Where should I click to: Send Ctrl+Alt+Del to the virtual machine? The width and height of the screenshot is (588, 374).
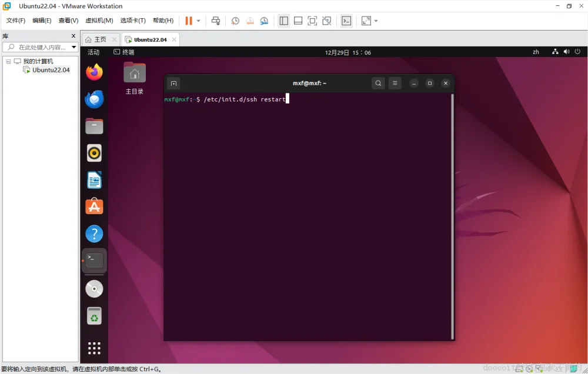pos(216,21)
